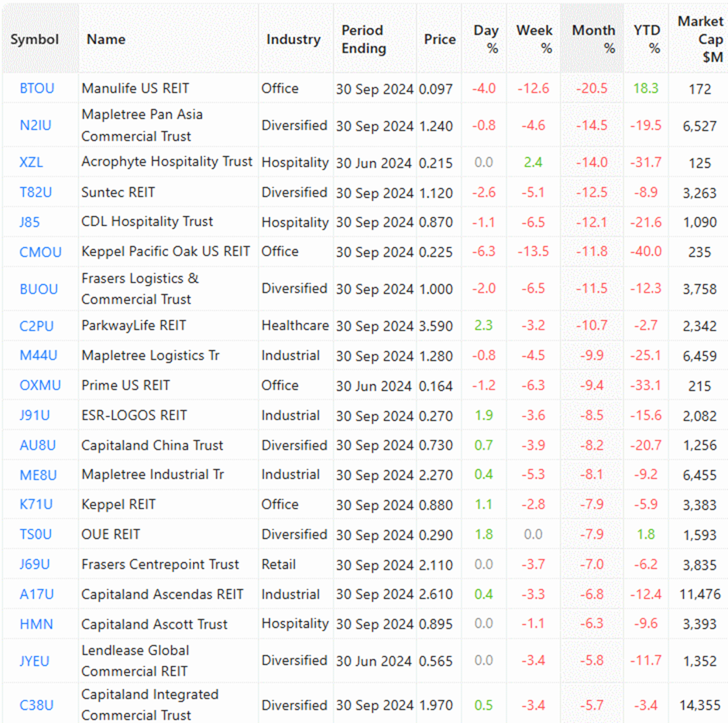The width and height of the screenshot is (728, 723).
Task: Follow the OXMU ticker link
Action: pyautogui.click(x=40, y=385)
